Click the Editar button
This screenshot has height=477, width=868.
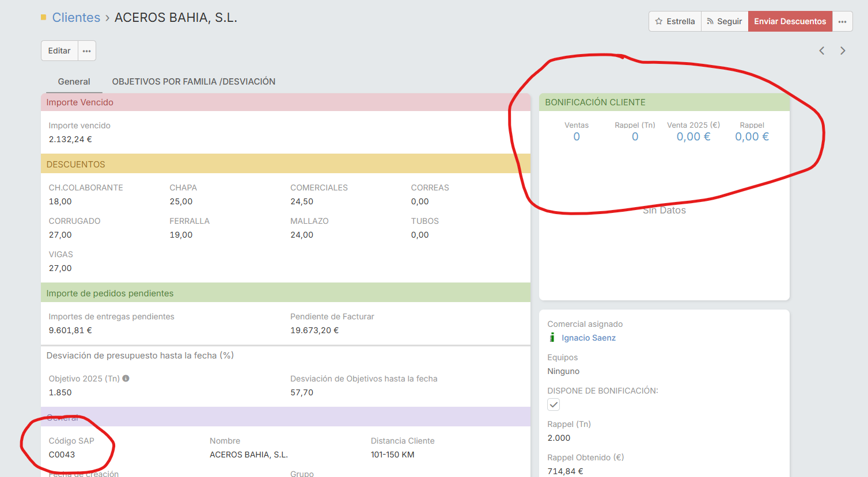59,51
